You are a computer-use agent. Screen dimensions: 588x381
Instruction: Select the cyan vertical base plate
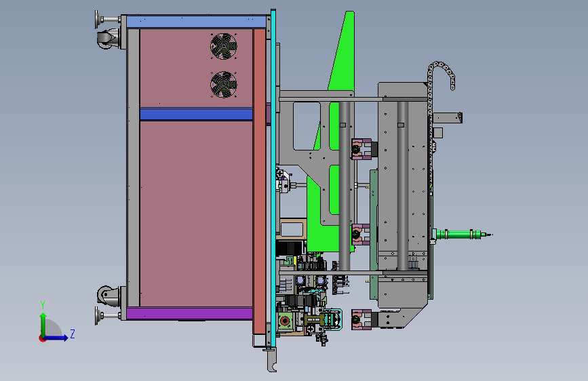click(x=273, y=178)
